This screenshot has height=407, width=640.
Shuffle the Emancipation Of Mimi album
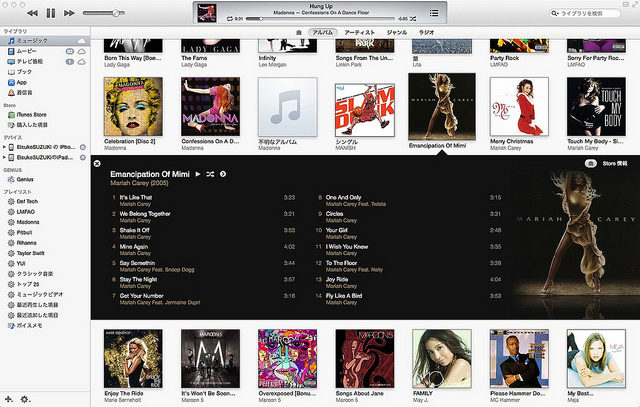click(x=210, y=174)
